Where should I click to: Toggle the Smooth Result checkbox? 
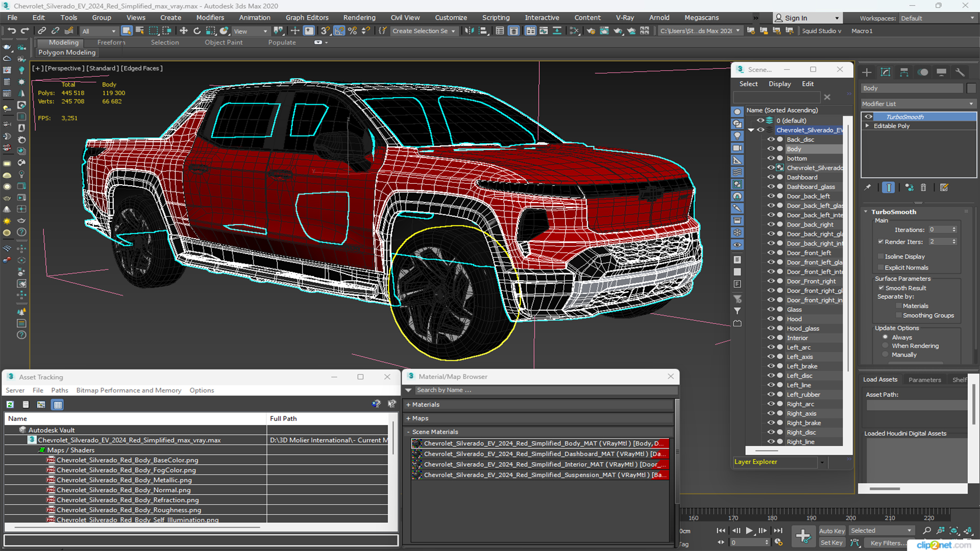(x=881, y=288)
